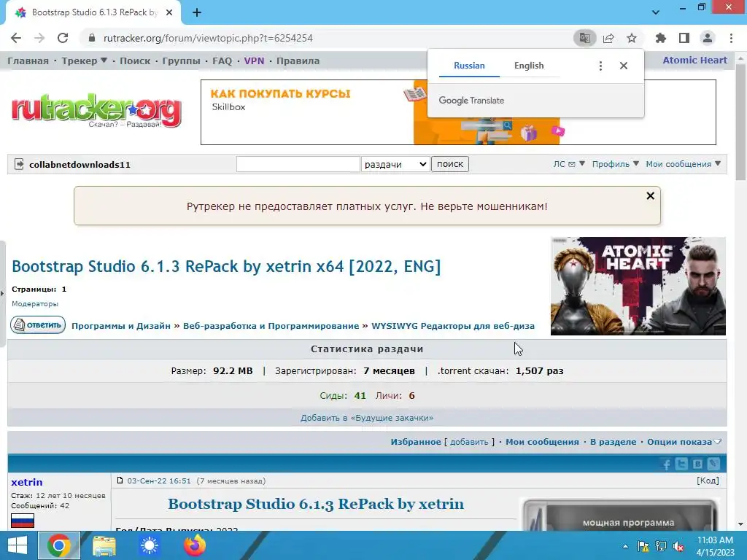Open Chrome's three-dot menu
Screen dimensions: 747x560
731,38
